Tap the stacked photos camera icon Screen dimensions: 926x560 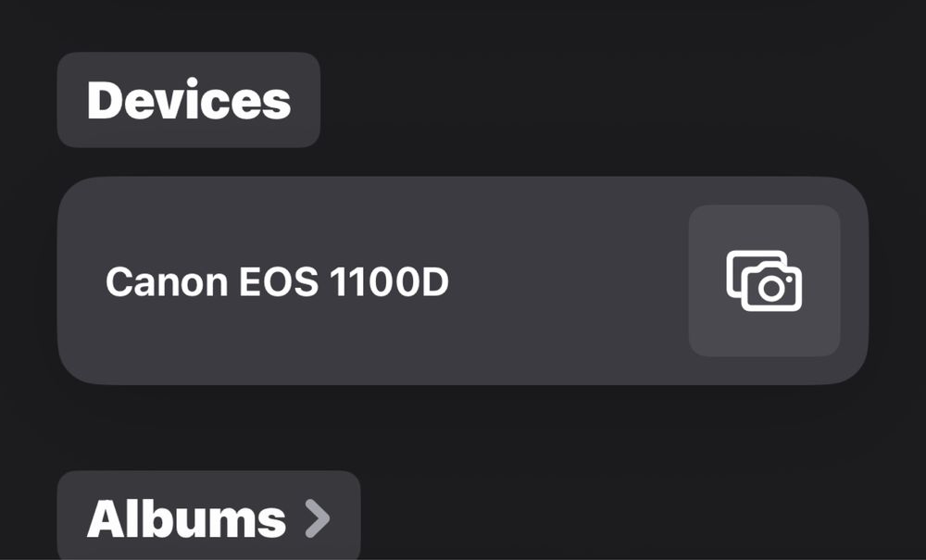click(764, 280)
